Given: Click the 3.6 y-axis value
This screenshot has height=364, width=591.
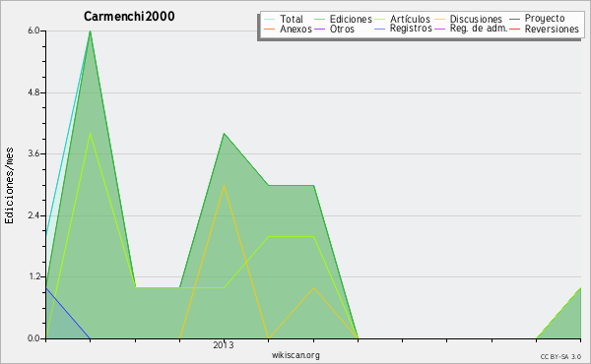Looking at the screenshot, I should (33, 153).
